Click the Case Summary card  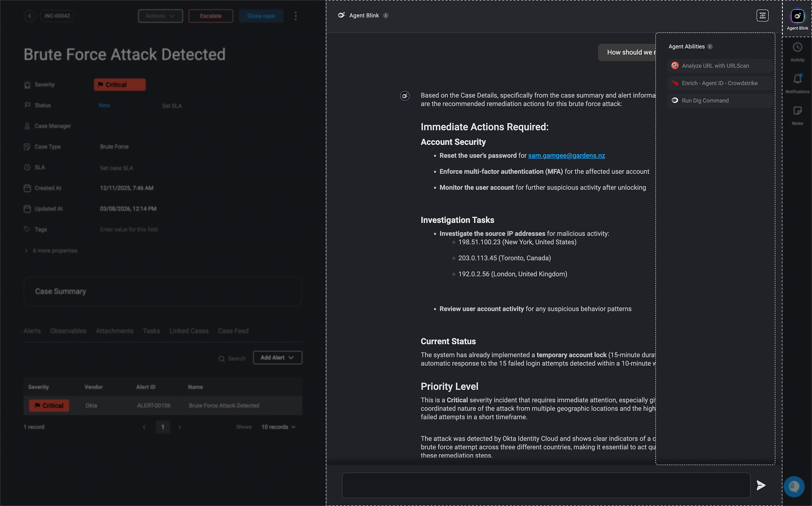tap(163, 292)
